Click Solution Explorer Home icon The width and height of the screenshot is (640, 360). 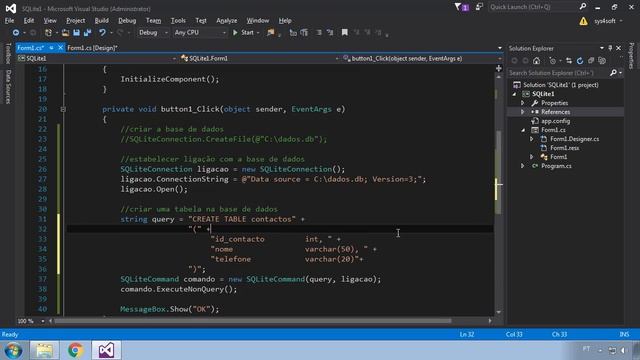coord(536,61)
